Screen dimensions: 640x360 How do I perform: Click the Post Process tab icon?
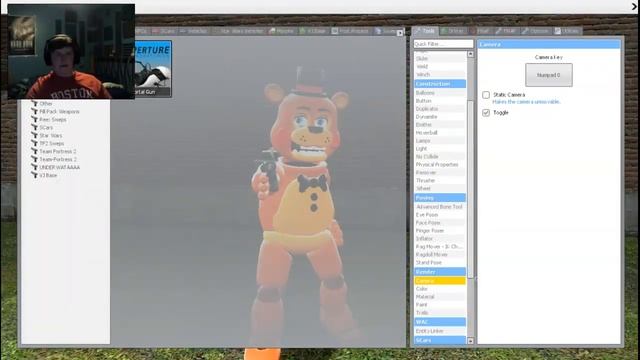tap(335, 31)
